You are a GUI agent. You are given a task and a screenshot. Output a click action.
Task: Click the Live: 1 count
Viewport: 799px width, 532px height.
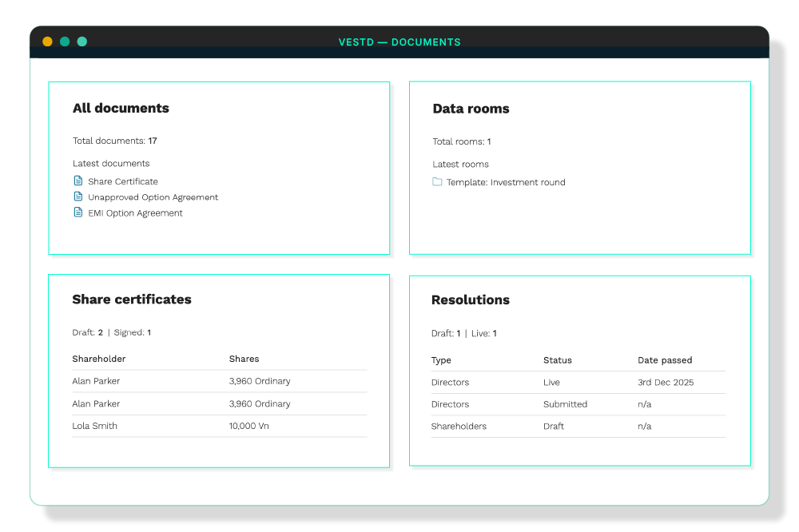[484, 333]
